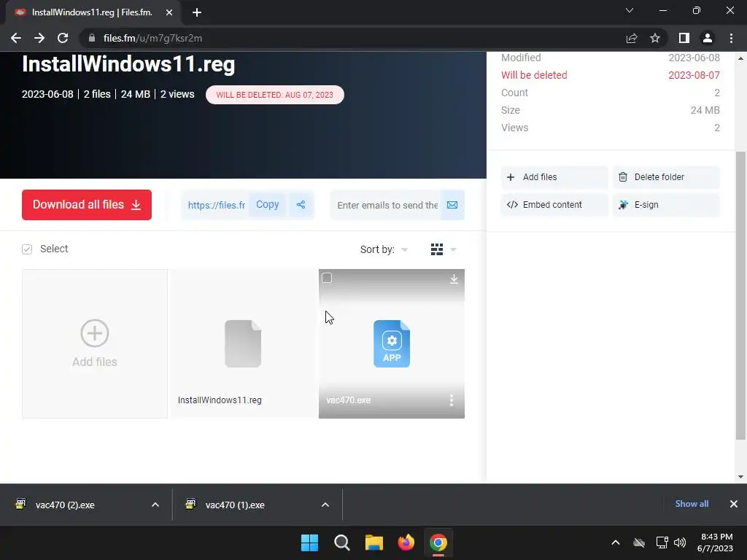Click Show all downloads link

coord(692,504)
